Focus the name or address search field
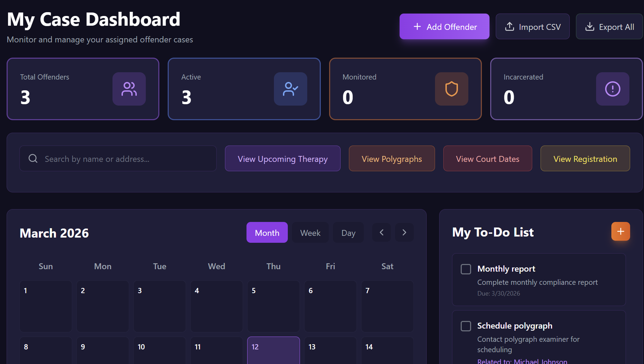The height and width of the screenshot is (364, 644). [x=118, y=158]
